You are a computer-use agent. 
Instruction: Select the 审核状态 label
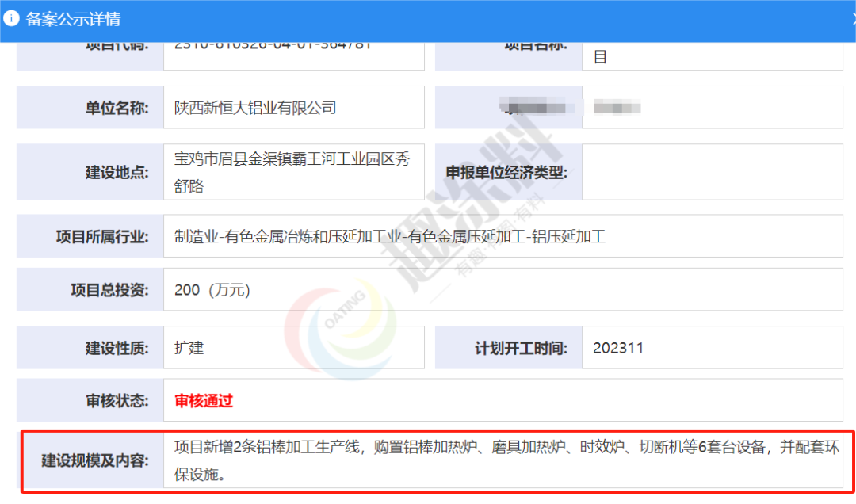(x=117, y=401)
